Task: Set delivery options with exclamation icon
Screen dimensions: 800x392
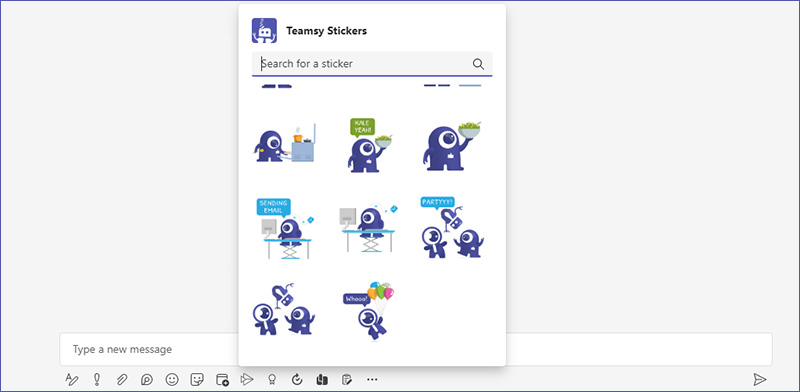Action: click(97, 379)
